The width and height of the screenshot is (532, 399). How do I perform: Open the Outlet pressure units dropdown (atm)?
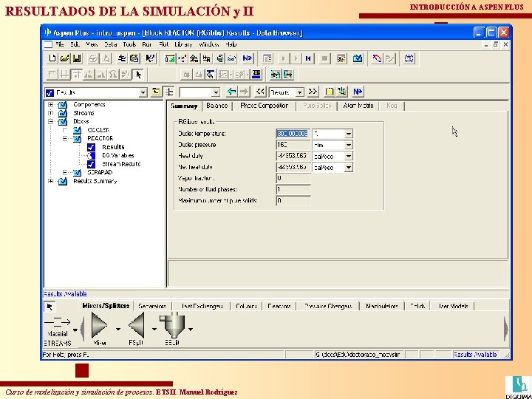[x=349, y=145]
